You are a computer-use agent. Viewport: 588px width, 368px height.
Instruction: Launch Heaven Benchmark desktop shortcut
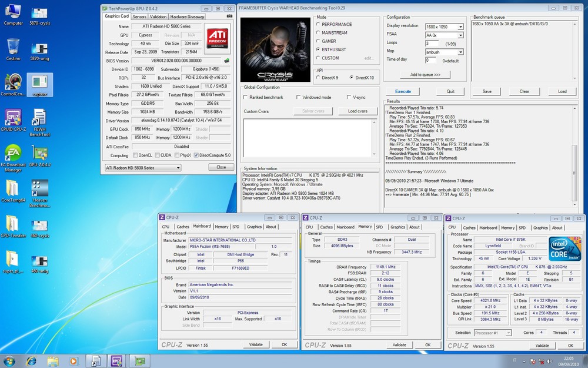[x=39, y=193]
